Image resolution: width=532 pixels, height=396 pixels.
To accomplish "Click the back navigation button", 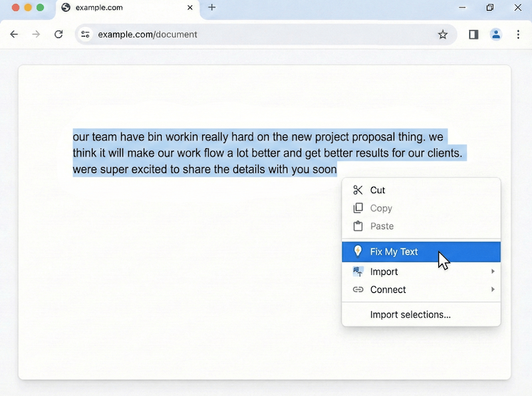I will [14, 34].
